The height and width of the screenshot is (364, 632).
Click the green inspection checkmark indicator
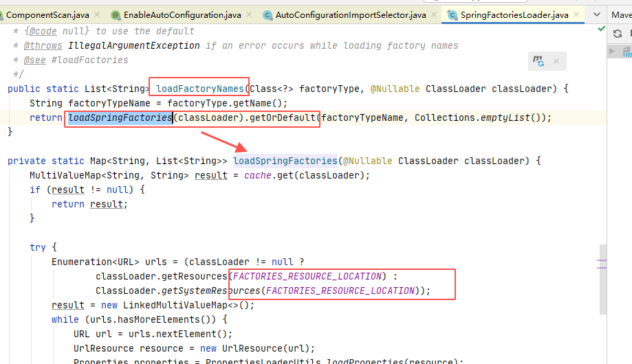tap(601, 29)
